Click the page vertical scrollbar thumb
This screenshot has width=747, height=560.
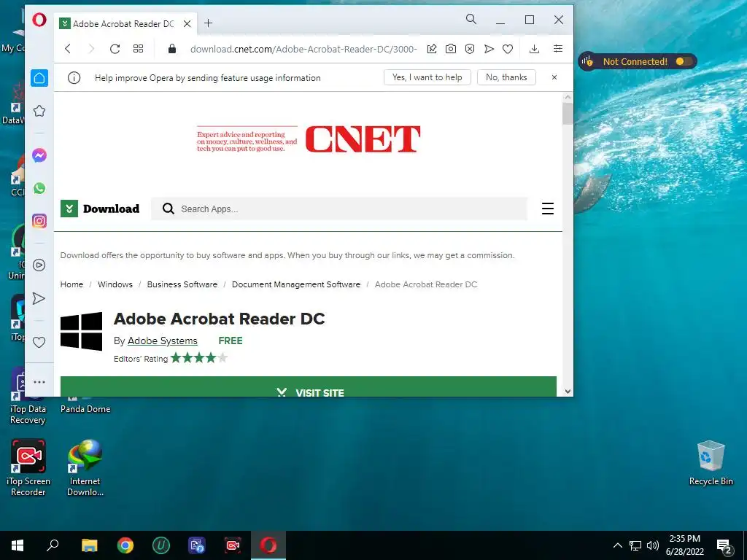tap(568, 113)
